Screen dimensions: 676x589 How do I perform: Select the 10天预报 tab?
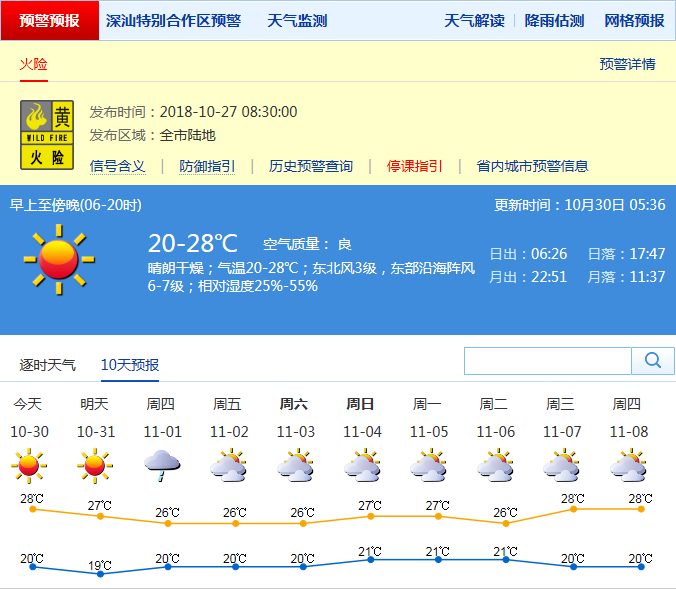pyautogui.click(x=130, y=365)
